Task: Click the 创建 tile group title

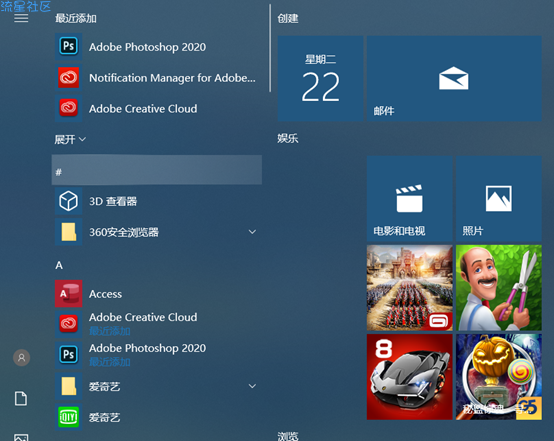Action: pyautogui.click(x=288, y=18)
